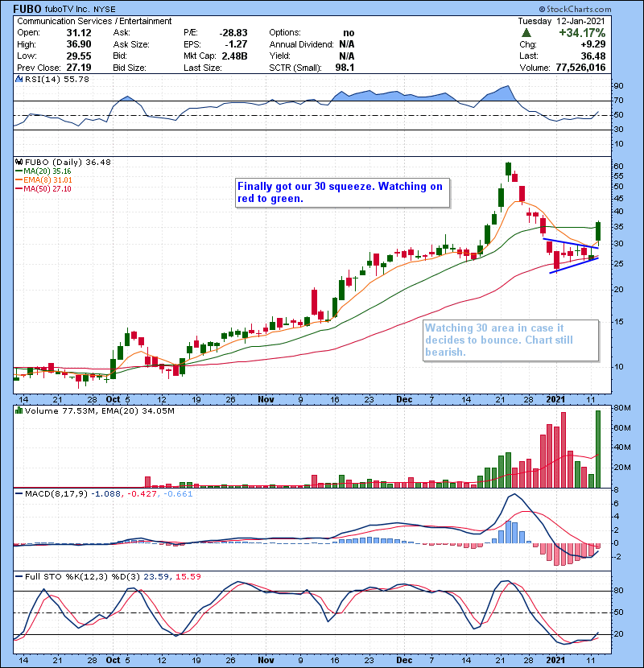The height and width of the screenshot is (668, 644).
Task: Click the Last price 36.48
Action: (x=593, y=56)
